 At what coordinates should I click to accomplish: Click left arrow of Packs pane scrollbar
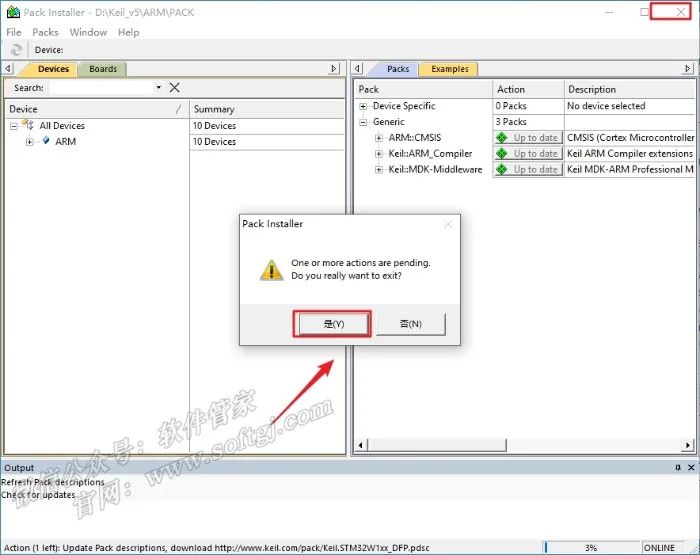point(362,445)
